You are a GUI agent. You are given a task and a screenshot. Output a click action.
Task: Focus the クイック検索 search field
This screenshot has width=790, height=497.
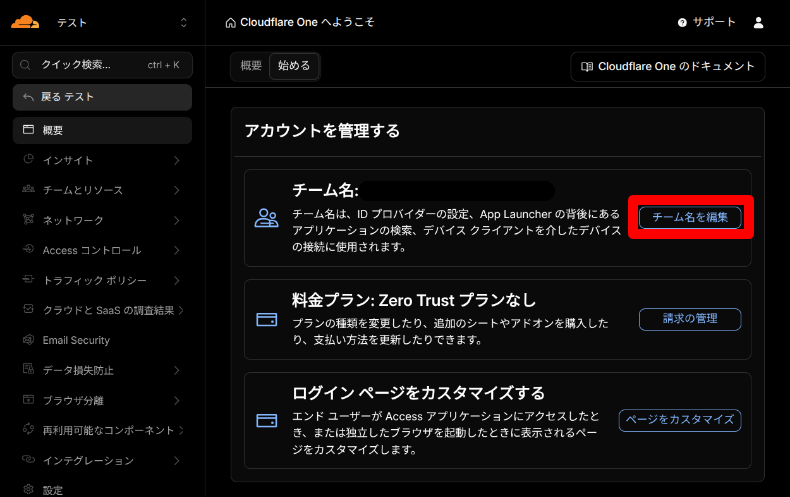(x=102, y=65)
